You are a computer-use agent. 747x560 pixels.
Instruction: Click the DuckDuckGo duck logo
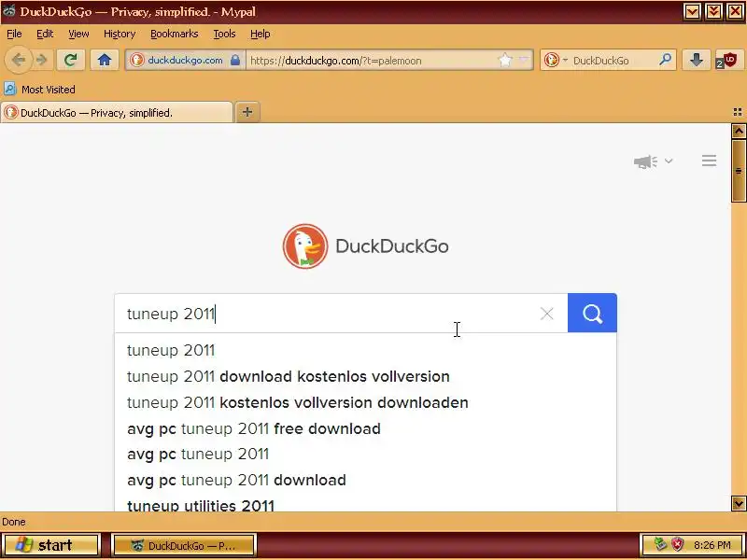pyautogui.click(x=305, y=246)
